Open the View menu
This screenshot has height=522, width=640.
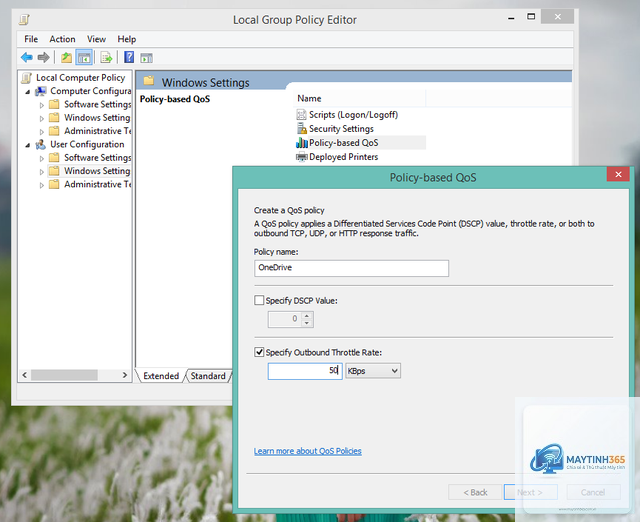(96, 39)
